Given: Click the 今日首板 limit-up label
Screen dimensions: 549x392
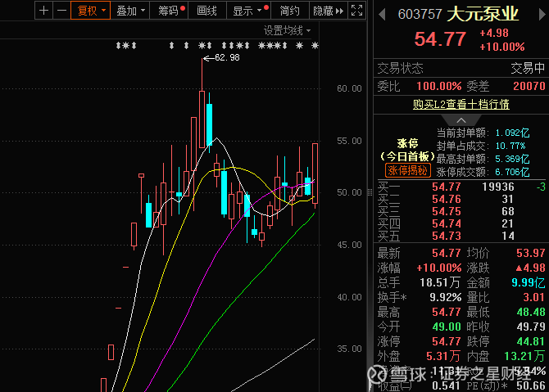Looking at the screenshot, I should point(407,156).
